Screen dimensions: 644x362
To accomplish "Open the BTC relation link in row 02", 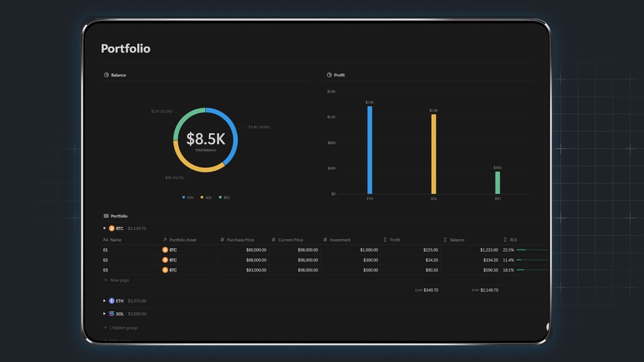I will tap(170, 259).
